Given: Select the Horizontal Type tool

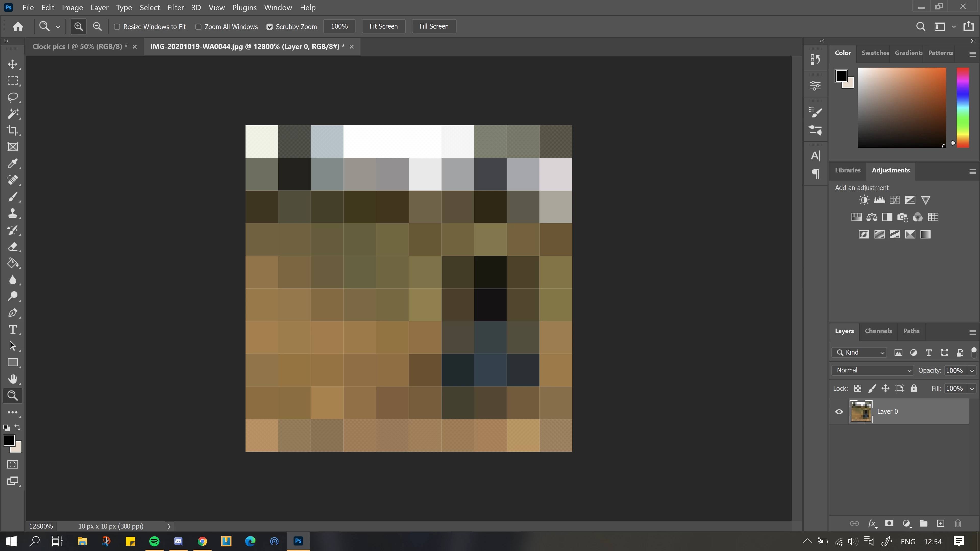Looking at the screenshot, I should click(x=13, y=329).
